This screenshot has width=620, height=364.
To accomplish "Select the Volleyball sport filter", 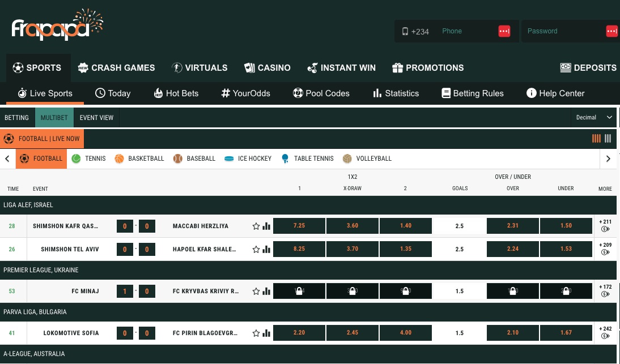I will pyautogui.click(x=367, y=159).
